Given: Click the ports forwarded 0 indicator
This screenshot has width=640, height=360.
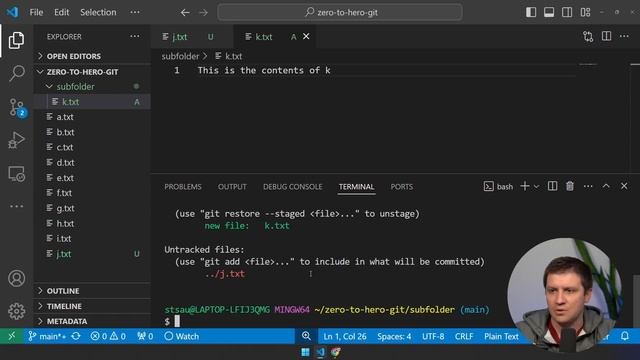Looking at the screenshot, I should click(145, 336).
